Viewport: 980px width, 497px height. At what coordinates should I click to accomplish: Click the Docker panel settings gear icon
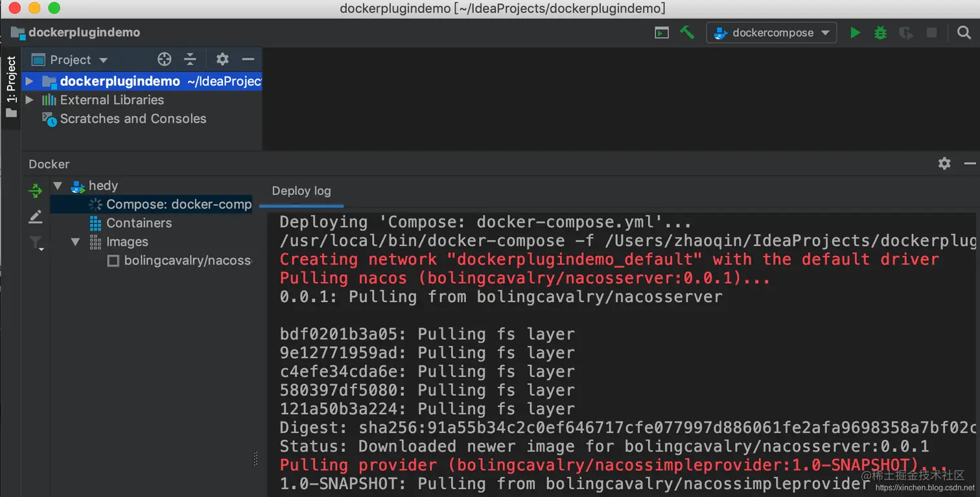point(944,164)
